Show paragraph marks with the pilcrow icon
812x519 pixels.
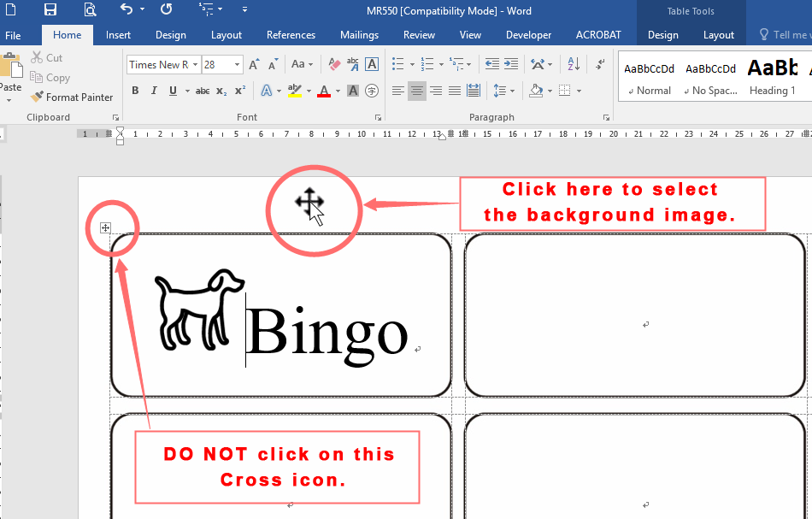point(601,64)
